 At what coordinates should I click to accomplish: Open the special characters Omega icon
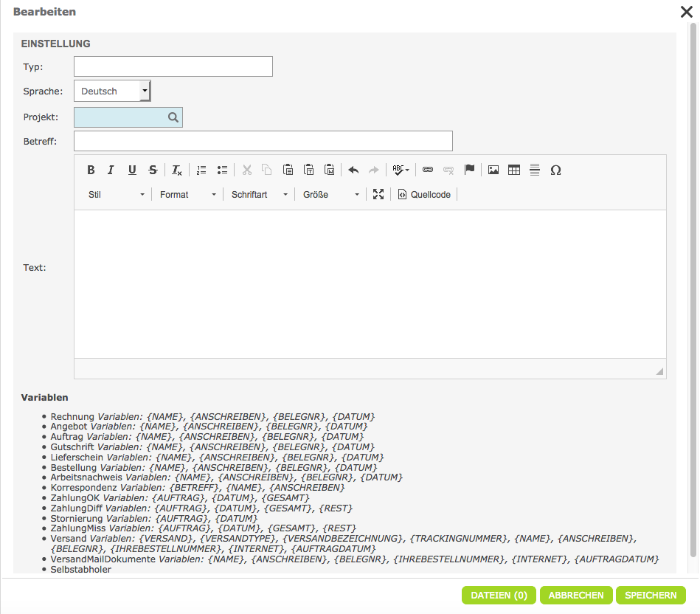555,170
